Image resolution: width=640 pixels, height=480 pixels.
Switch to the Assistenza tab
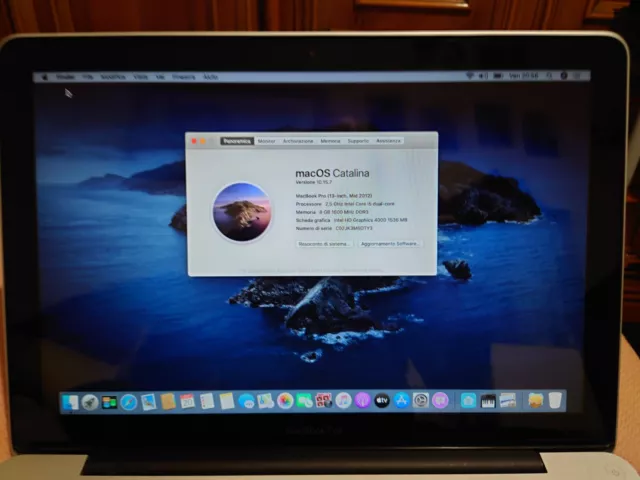pyautogui.click(x=388, y=141)
